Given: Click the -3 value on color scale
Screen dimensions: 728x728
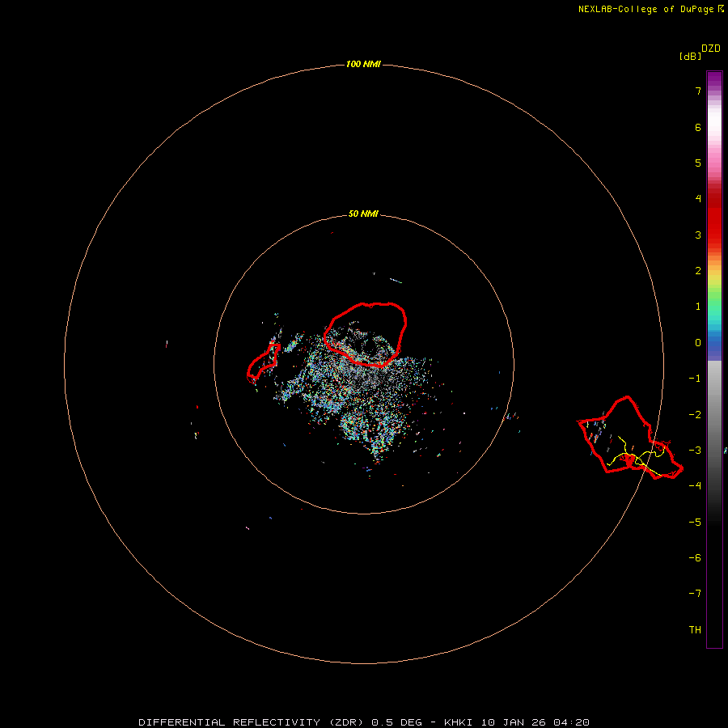Looking at the screenshot, I should click(x=695, y=451).
